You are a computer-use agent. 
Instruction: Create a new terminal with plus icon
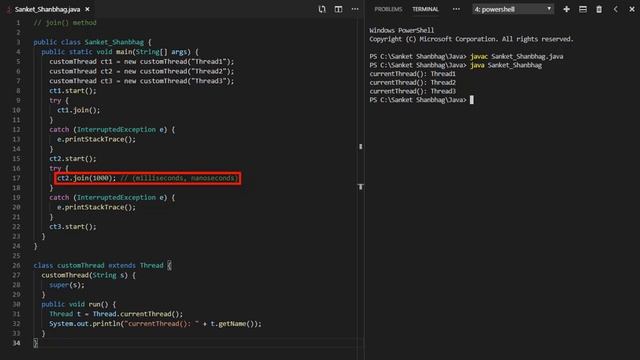(x=566, y=9)
